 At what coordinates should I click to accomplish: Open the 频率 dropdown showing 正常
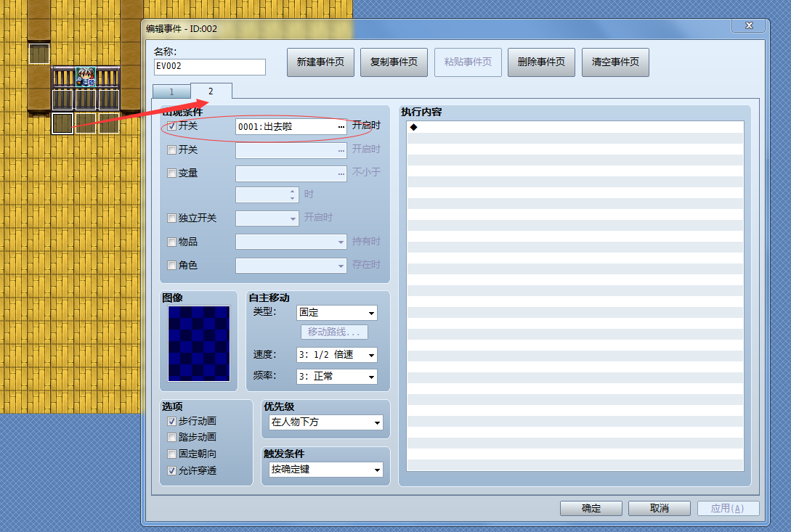pyautogui.click(x=336, y=377)
